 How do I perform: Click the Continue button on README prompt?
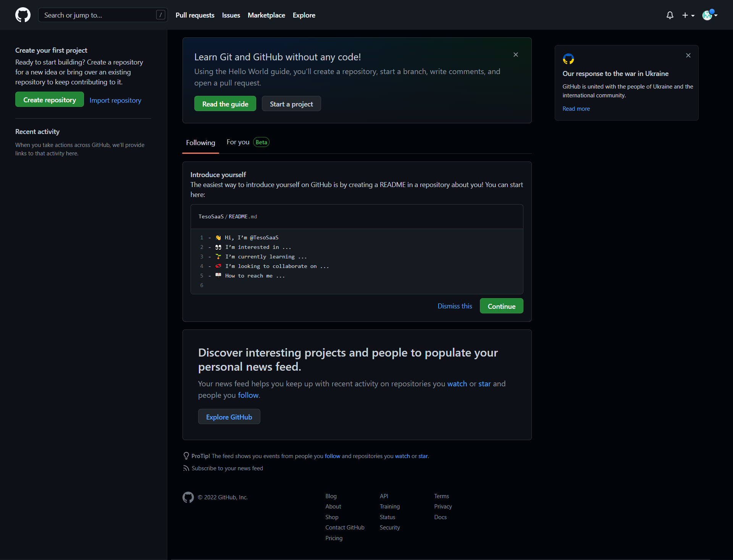501,306
